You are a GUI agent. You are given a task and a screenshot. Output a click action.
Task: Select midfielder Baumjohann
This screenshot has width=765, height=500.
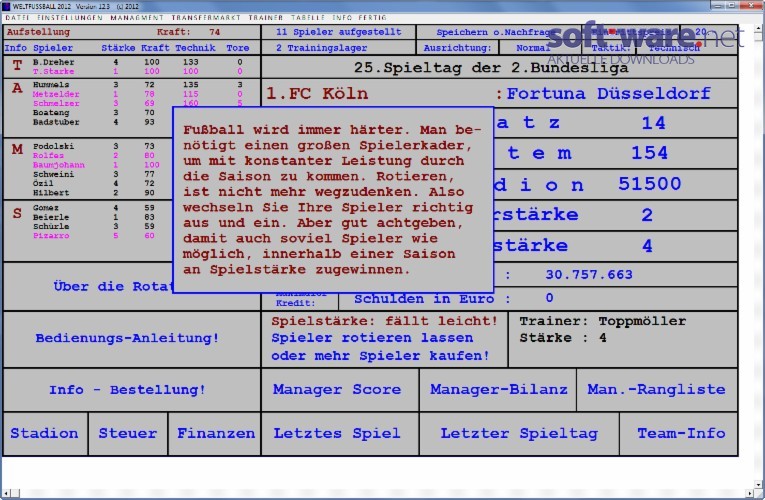click(59, 165)
